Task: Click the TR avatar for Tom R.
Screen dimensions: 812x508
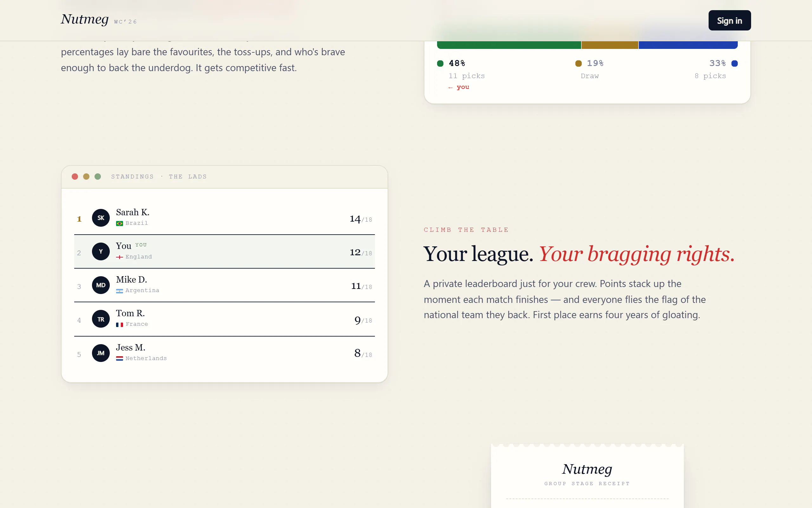Action: click(x=101, y=319)
